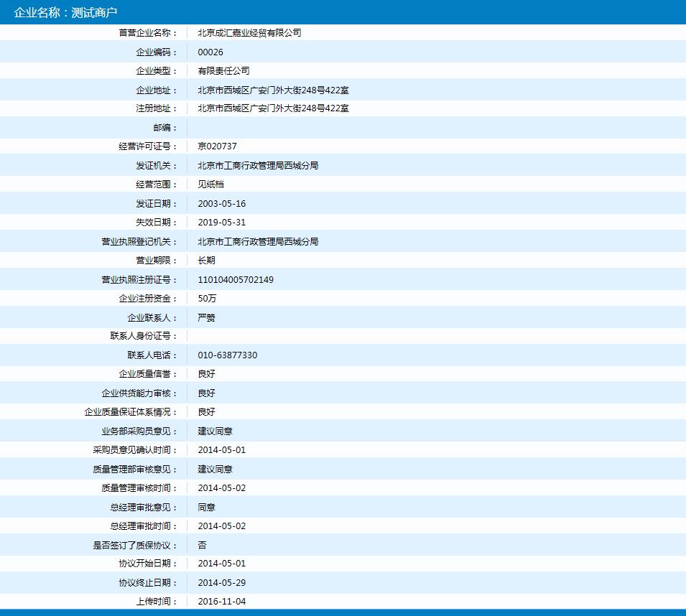Click the 协议开始日期 date 2014-05-01
This screenshot has height=616, width=686.
pos(222,563)
